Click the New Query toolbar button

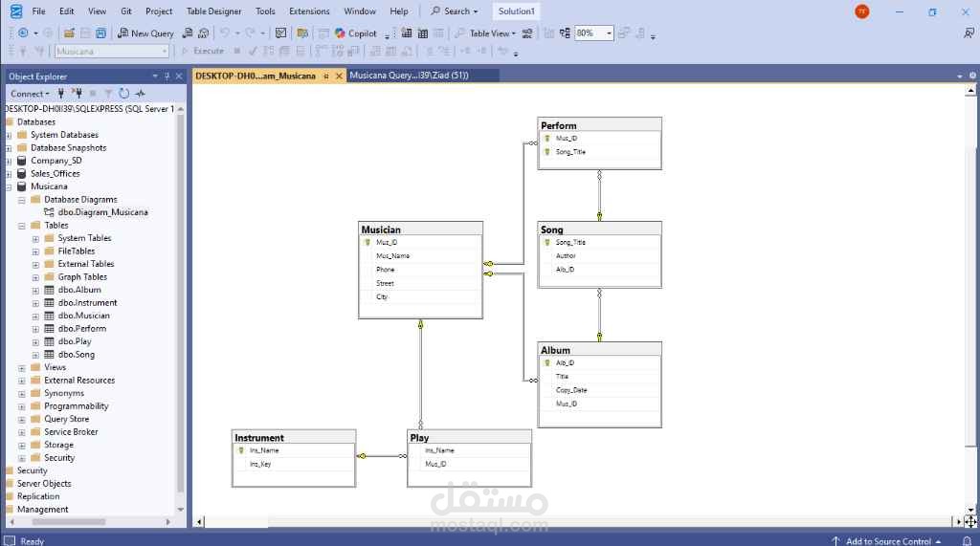point(145,33)
